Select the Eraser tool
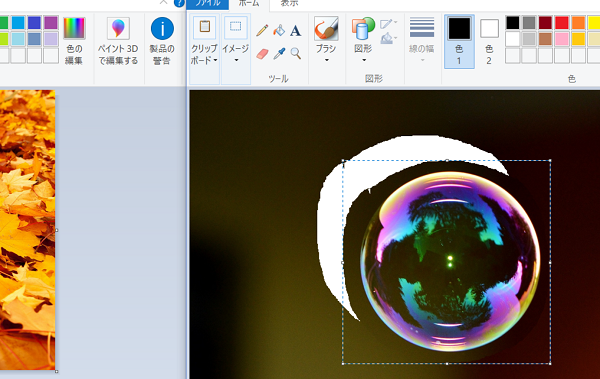Viewport: 600px width, 379px height. [262, 53]
